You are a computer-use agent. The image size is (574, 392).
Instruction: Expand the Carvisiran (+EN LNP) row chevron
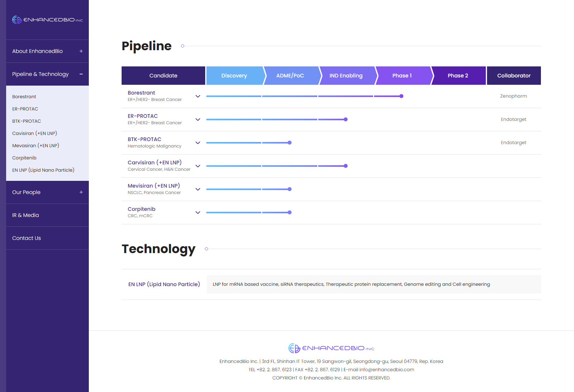tap(198, 166)
